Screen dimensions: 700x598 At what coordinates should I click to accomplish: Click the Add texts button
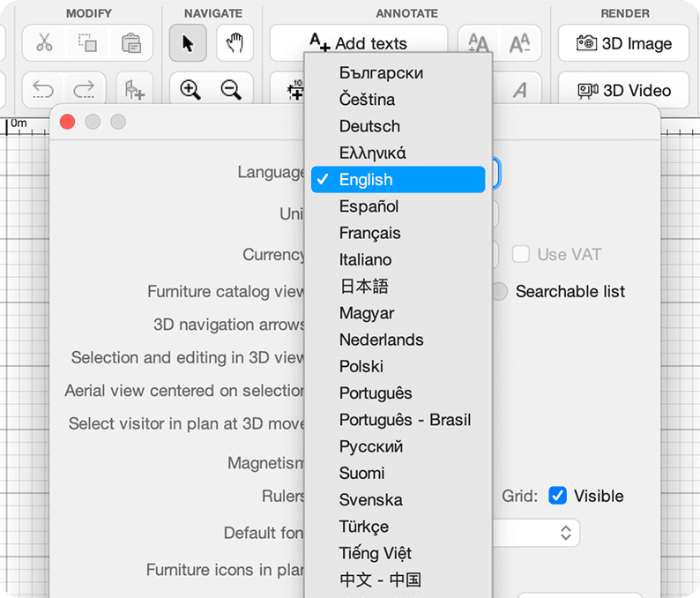pyautogui.click(x=358, y=43)
